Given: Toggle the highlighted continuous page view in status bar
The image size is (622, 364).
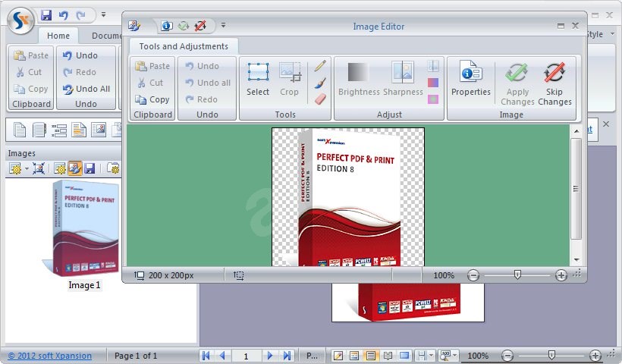Looking at the screenshot, I should [370, 356].
